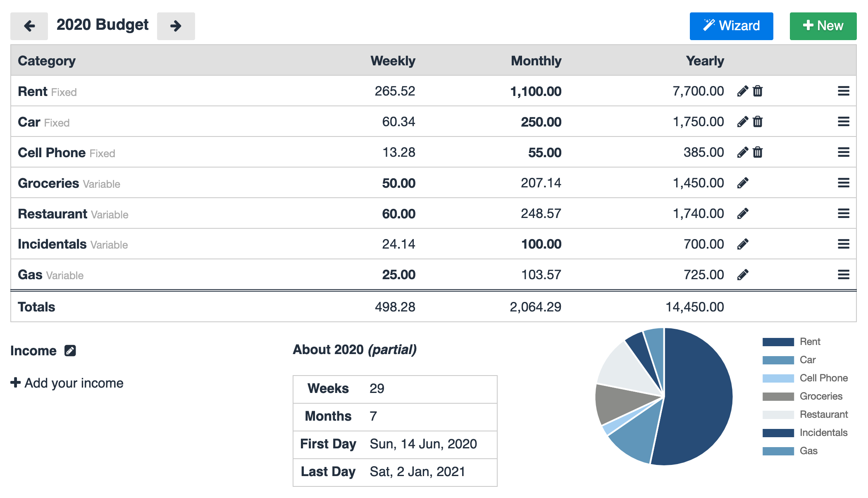Click the Restaurant legend color swatch
Viewport: 868px width, 498px height.
pos(778,414)
